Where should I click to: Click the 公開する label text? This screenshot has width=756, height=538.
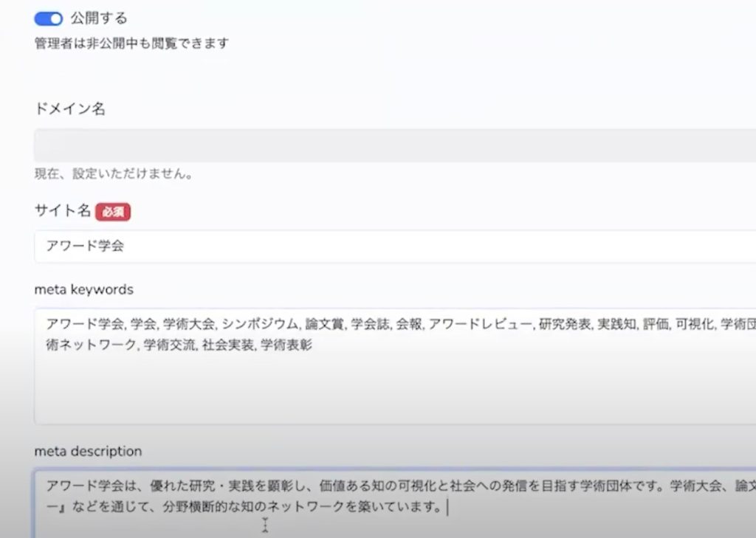tap(100, 18)
